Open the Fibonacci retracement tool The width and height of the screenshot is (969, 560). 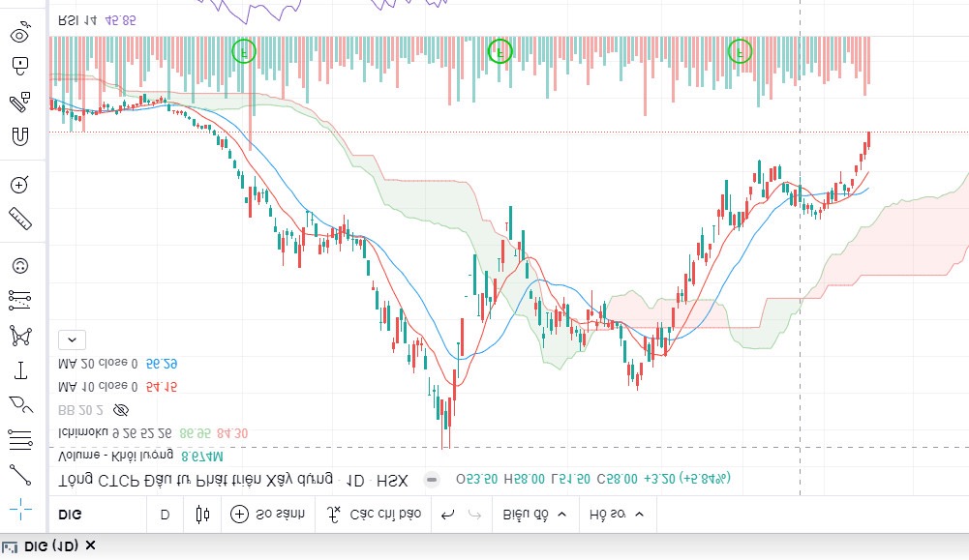point(20,440)
